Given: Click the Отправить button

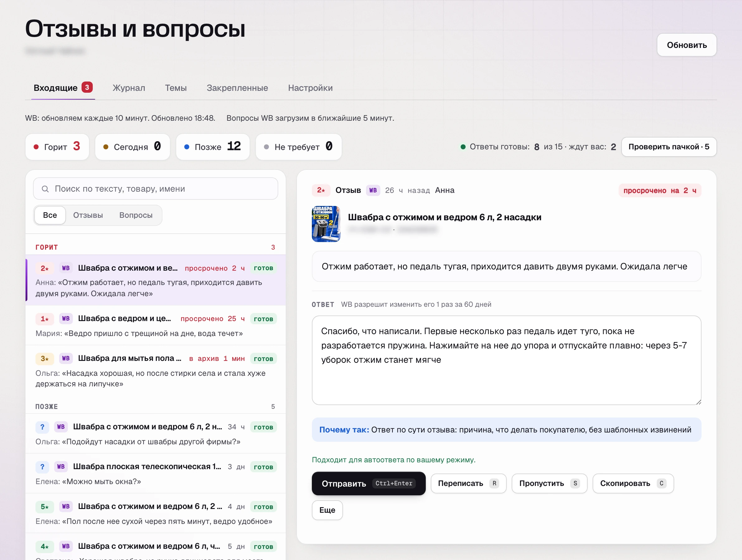Looking at the screenshot, I should tap(368, 483).
